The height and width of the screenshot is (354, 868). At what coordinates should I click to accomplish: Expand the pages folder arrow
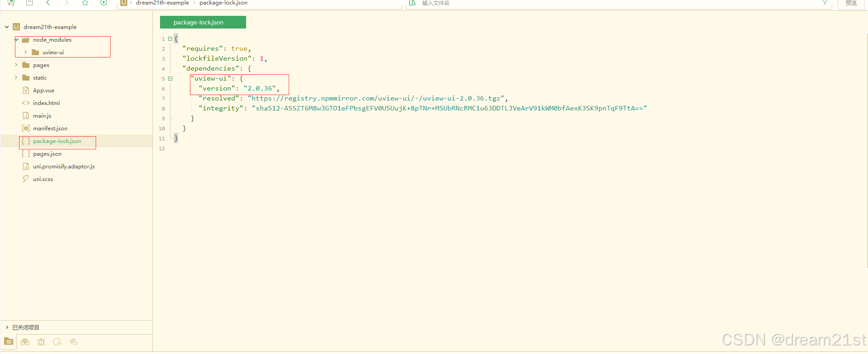[x=16, y=65]
